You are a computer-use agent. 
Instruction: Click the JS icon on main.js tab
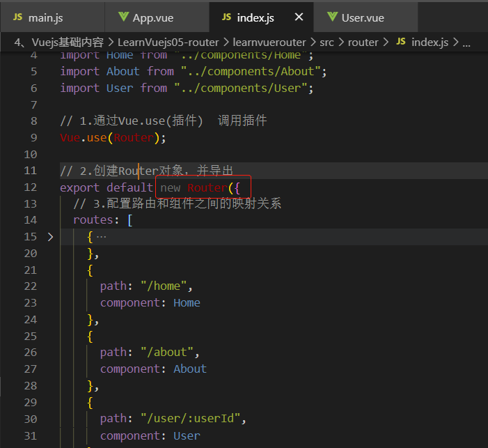tap(17, 17)
